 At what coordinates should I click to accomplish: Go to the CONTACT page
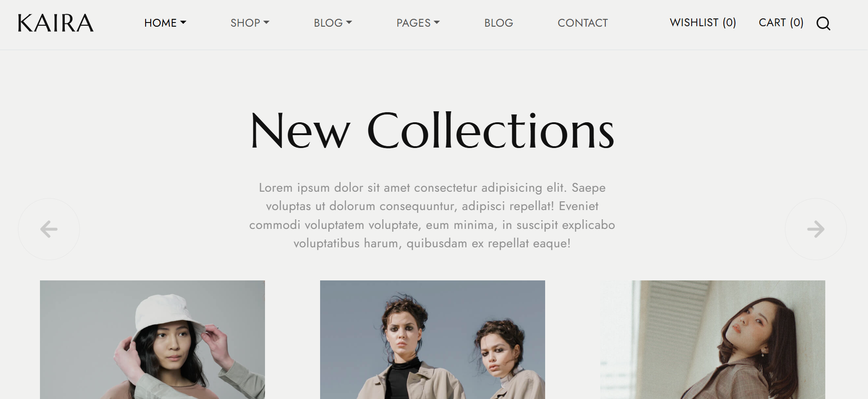(x=583, y=23)
